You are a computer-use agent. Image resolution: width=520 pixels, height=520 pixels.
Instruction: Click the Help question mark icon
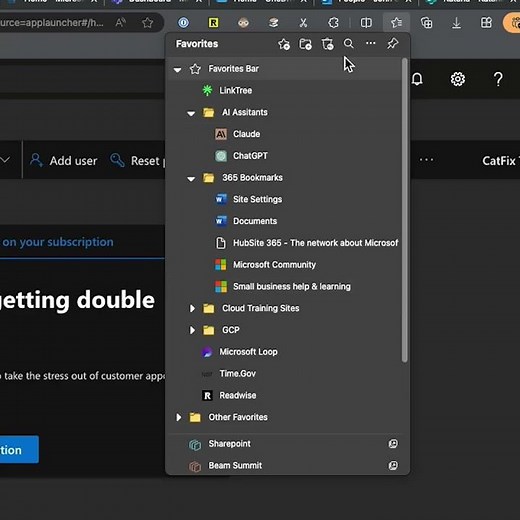pyautogui.click(x=498, y=79)
